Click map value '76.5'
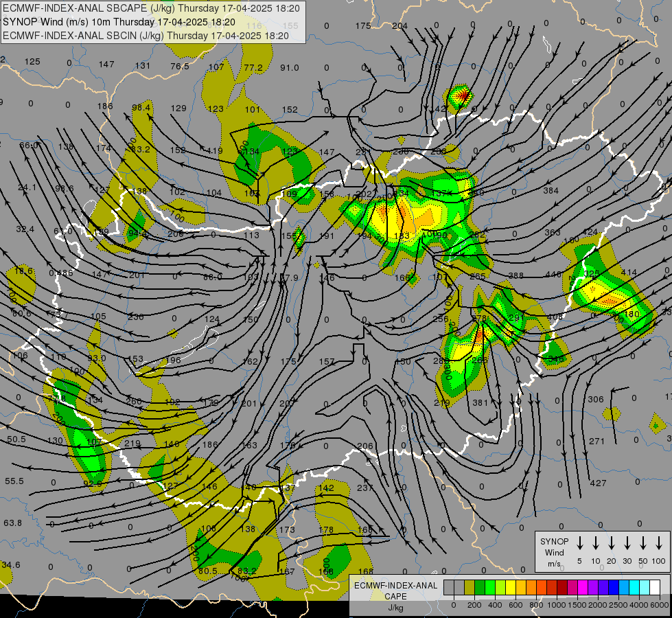This screenshot has height=618, width=672. [180, 66]
